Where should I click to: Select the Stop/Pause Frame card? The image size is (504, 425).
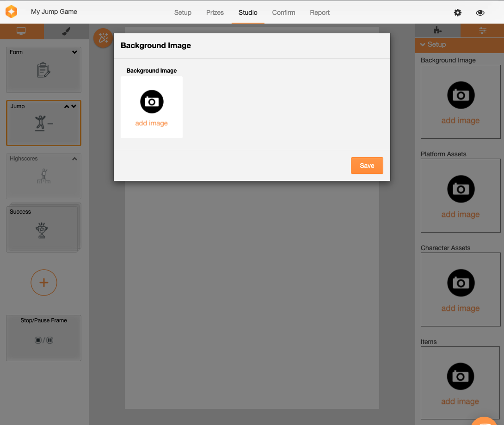click(x=43, y=338)
